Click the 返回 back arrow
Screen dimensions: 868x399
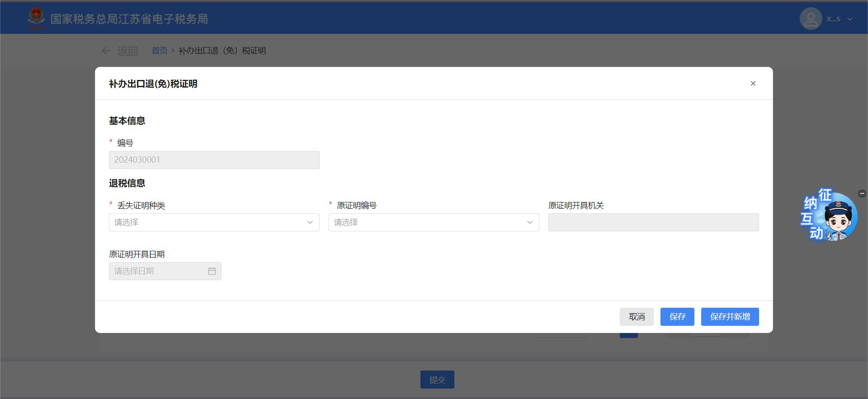point(106,51)
